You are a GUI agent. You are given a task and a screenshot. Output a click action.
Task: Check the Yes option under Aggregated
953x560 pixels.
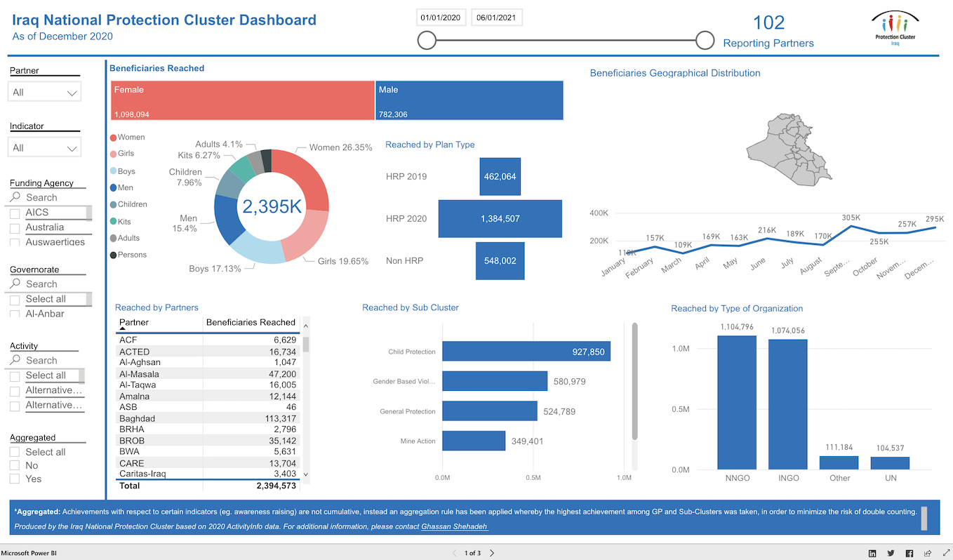click(15, 479)
